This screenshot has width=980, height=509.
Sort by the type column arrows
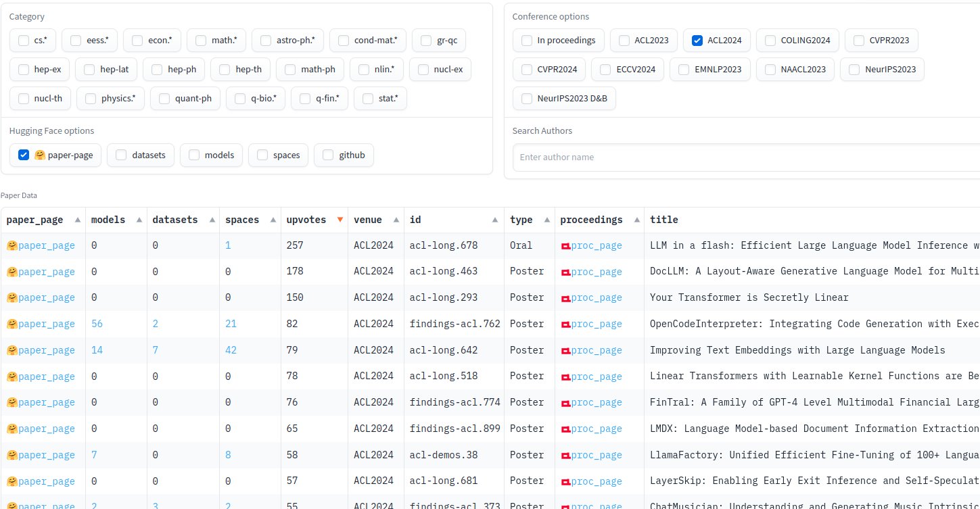point(546,220)
